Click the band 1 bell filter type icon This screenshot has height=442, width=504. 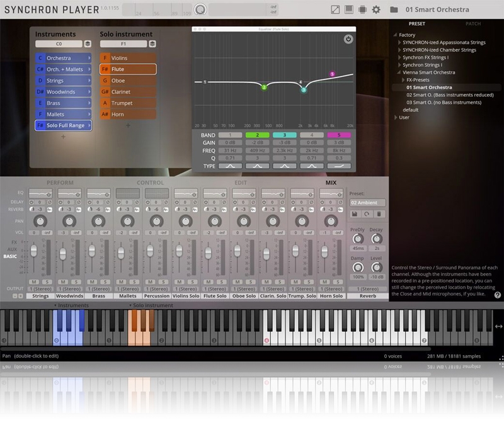tap(230, 166)
